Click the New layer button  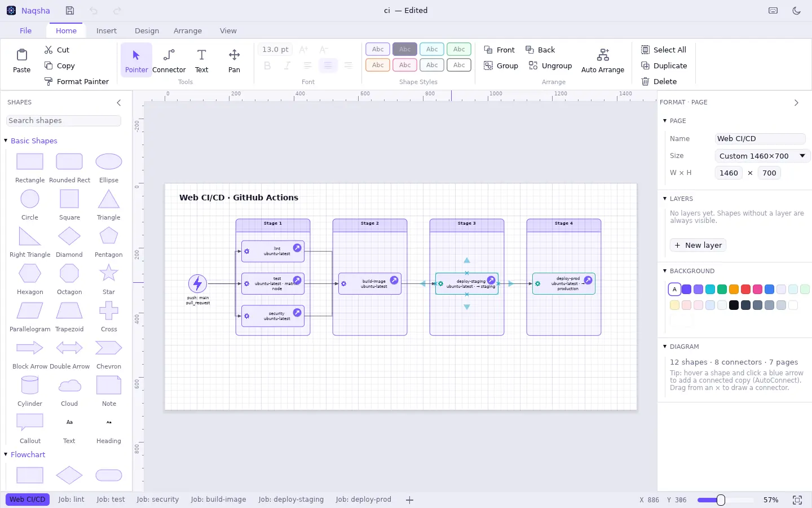698,245
